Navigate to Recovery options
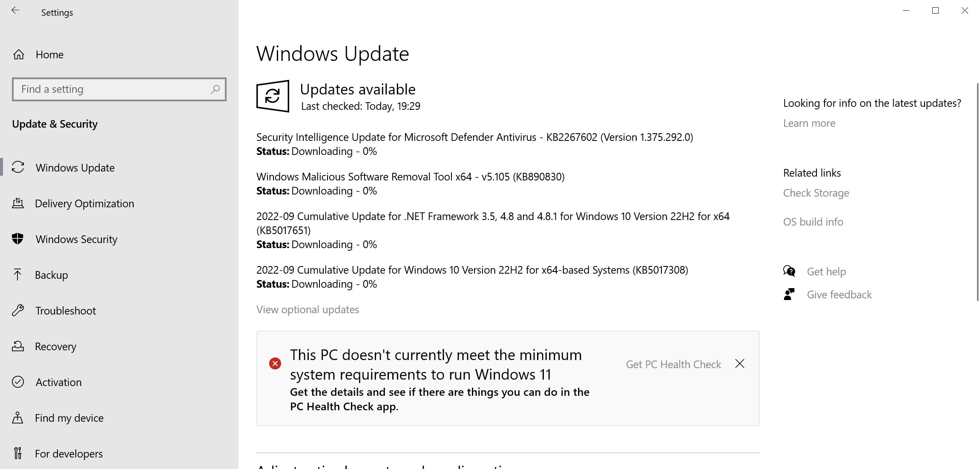980x469 pixels. 56,346
